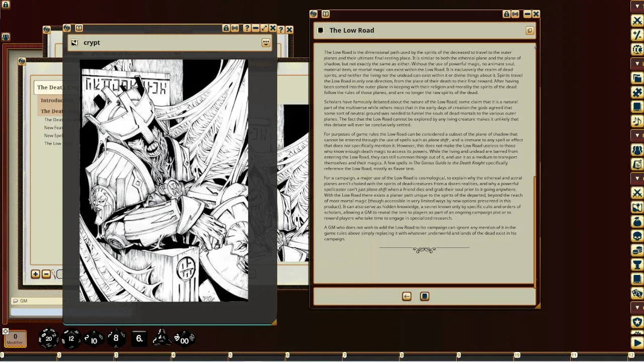Open the Effects gear sidebar icon
The image size is (644, 362).
tap(637, 49)
